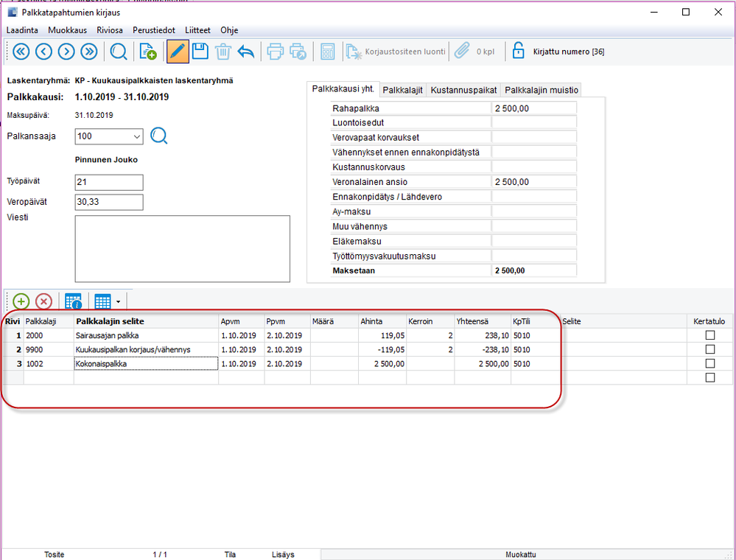Tick the Kertatulo checkbox for Sairausajan palkka row

click(710, 335)
